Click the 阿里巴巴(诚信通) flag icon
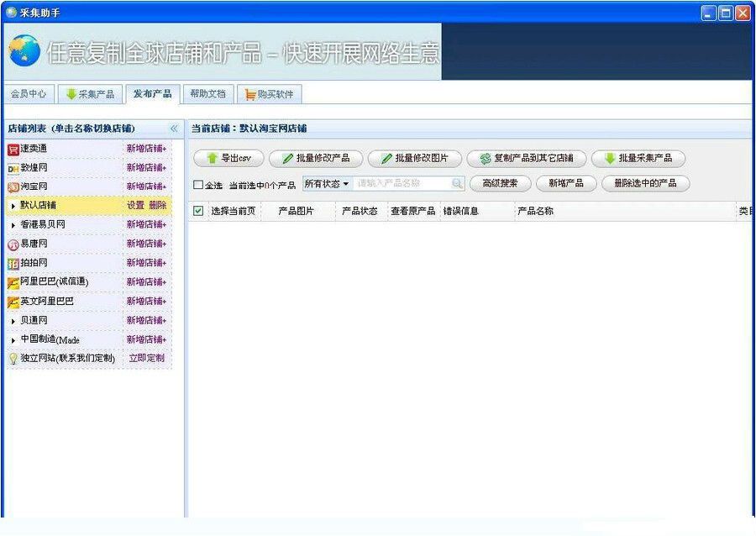This screenshot has width=756, height=536. [12, 281]
